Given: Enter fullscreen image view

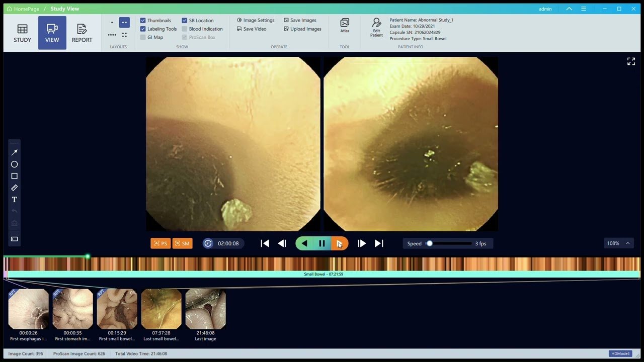Looking at the screenshot, I should [x=631, y=61].
